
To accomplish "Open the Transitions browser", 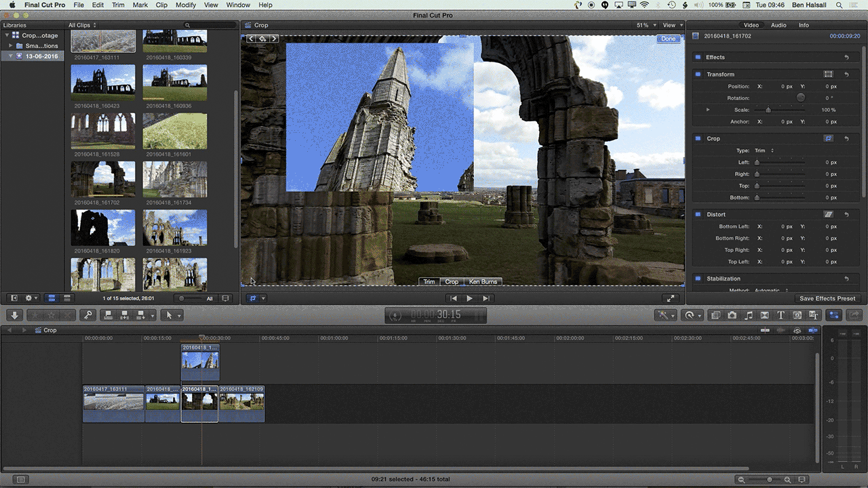I will (x=765, y=314).
